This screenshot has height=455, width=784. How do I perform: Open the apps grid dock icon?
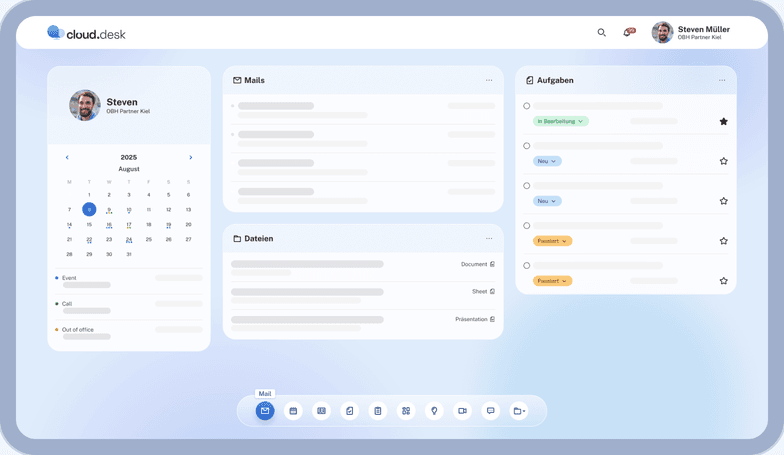[406, 411]
